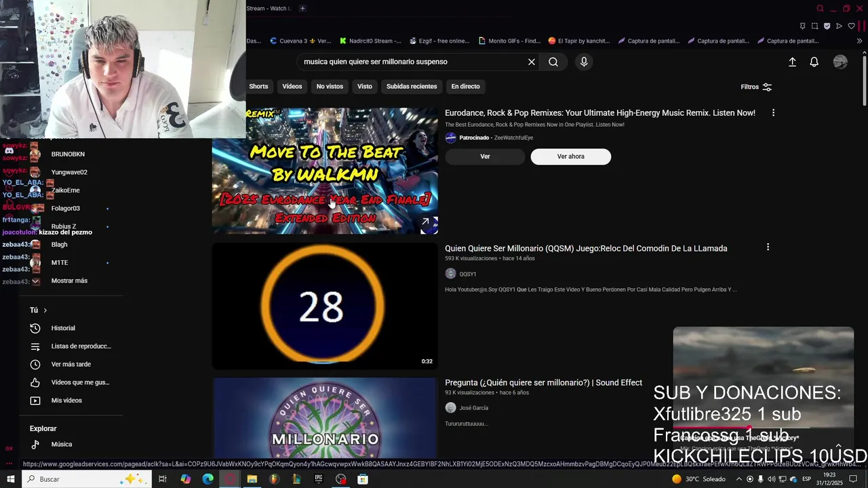Open Task View in the taskbar

click(163, 479)
